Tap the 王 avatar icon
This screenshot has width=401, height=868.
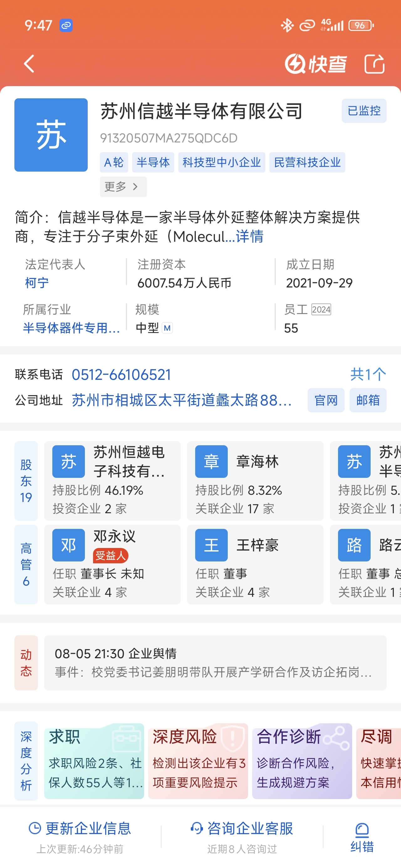point(211,545)
